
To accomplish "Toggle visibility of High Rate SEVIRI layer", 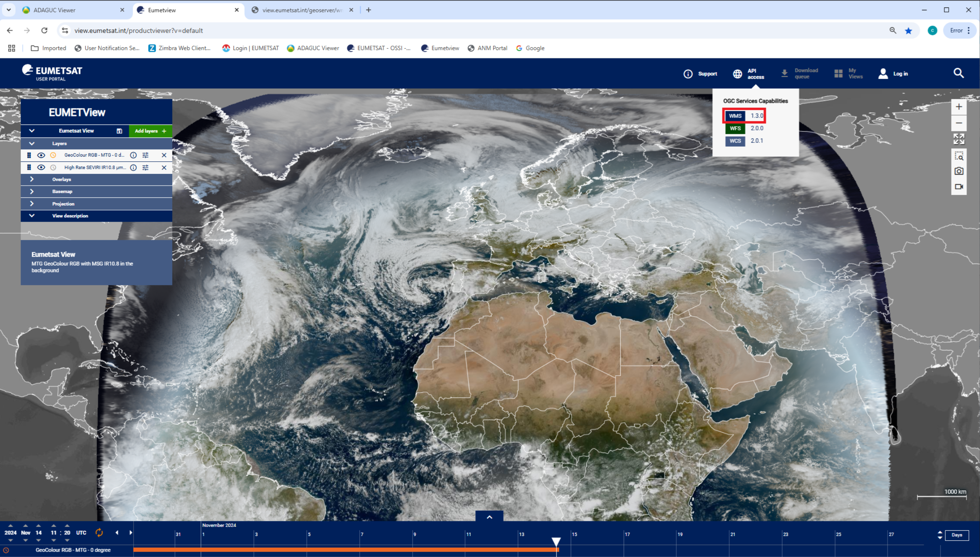I will [x=41, y=167].
